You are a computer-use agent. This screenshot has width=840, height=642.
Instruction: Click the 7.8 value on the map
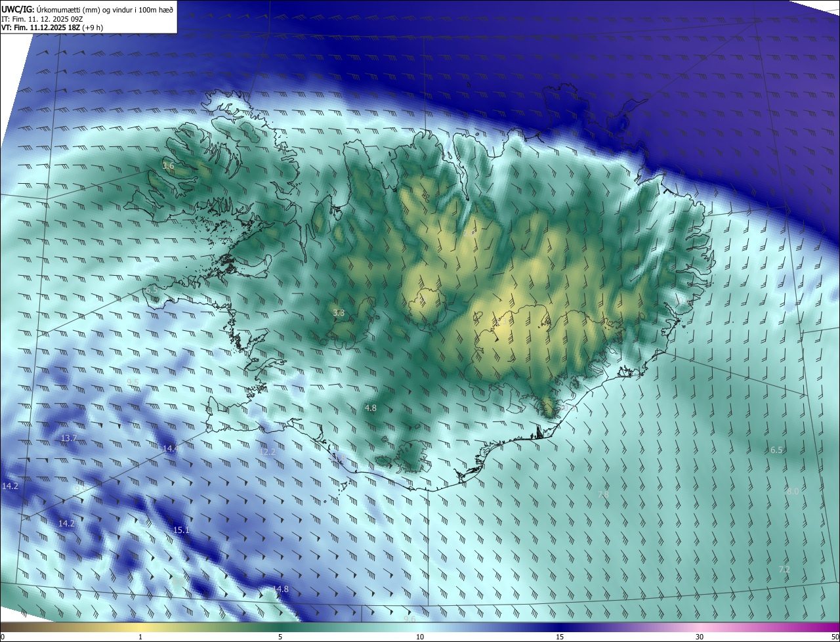(x=604, y=494)
